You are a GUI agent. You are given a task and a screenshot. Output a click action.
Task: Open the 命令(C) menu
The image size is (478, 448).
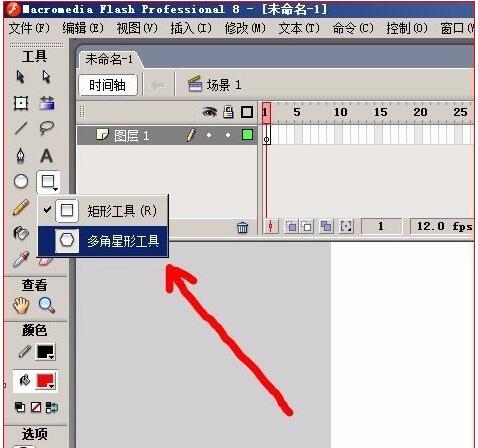[x=353, y=28]
